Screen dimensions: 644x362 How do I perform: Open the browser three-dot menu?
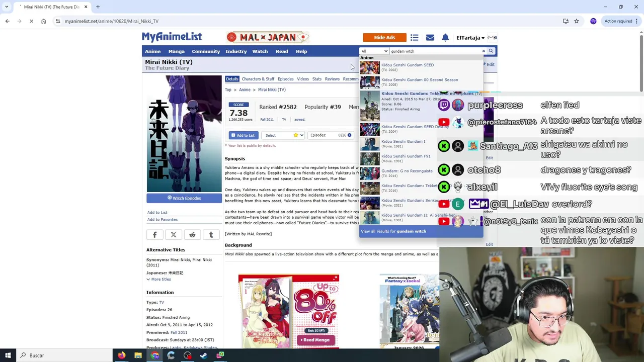tap(637, 21)
